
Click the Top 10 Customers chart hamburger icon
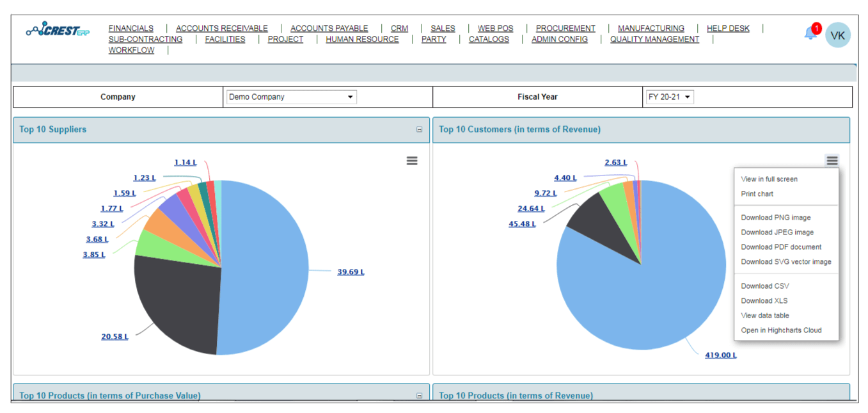831,161
